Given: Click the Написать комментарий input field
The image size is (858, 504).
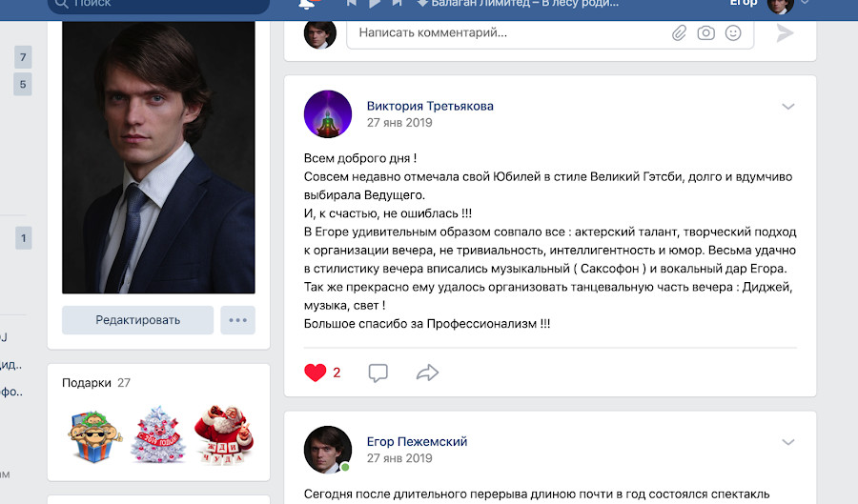Looking at the screenshot, I should [x=505, y=33].
